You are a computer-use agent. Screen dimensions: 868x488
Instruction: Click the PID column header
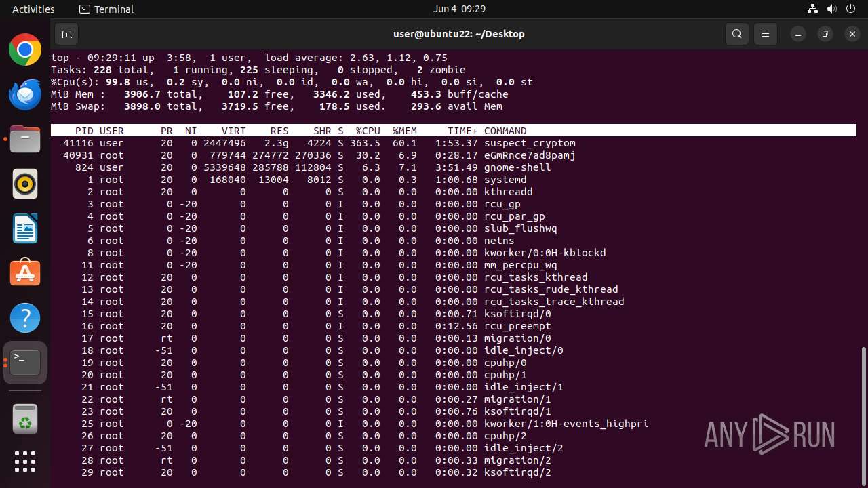[x=84, y=131]
